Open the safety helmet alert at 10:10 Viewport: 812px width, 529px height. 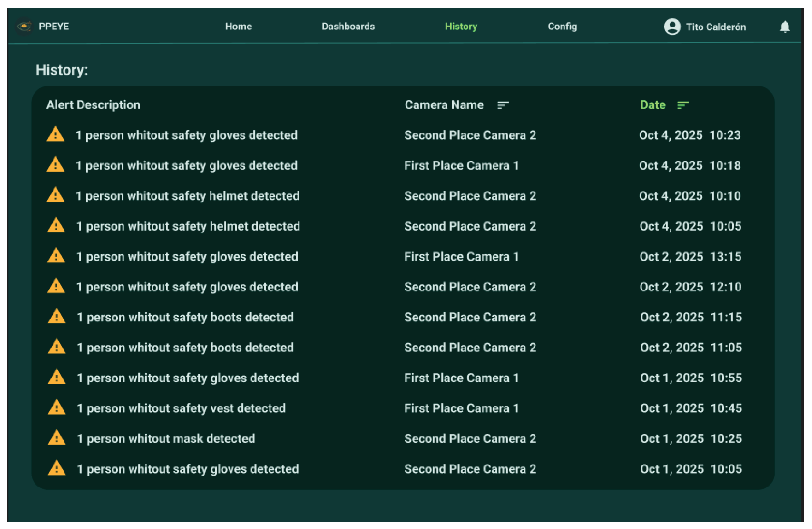coord(187,196)
